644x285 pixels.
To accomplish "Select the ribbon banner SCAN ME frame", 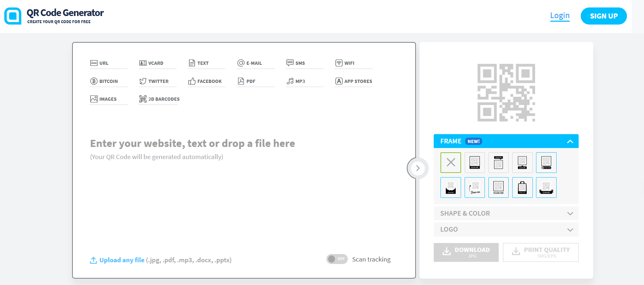I will pyautogui.click(x=546, y=188).
